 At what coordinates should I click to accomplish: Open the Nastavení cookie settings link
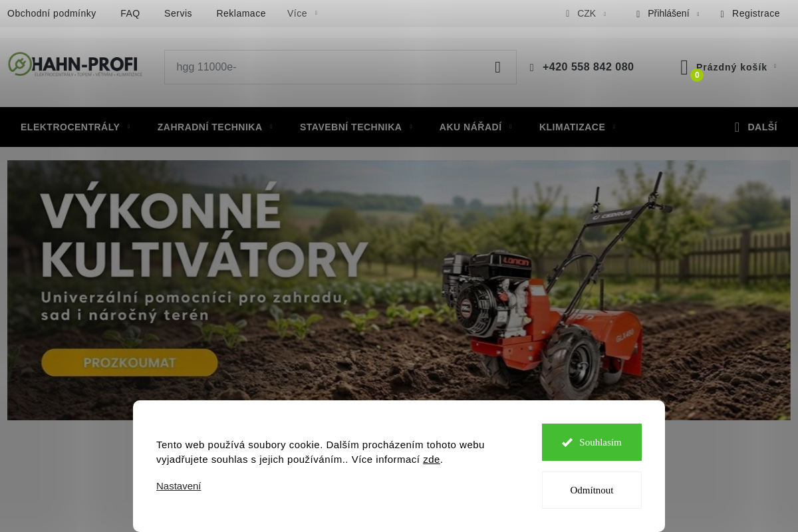pos(178,486)
